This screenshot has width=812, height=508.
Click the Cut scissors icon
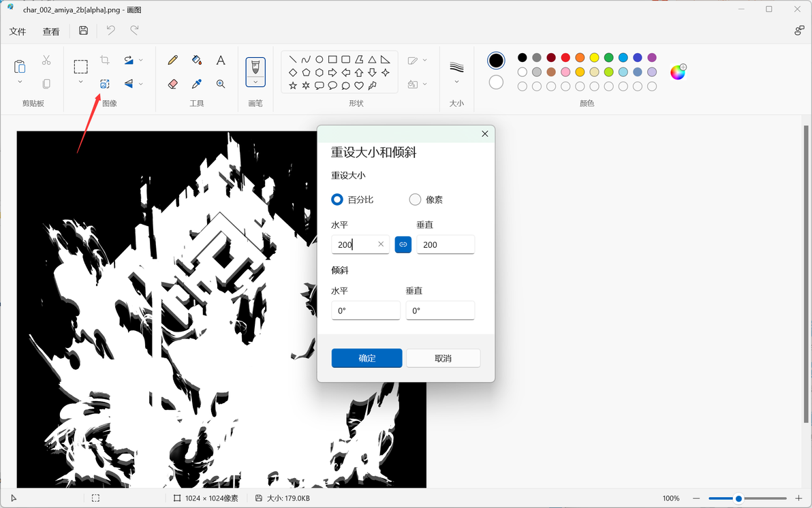[46, 60]
